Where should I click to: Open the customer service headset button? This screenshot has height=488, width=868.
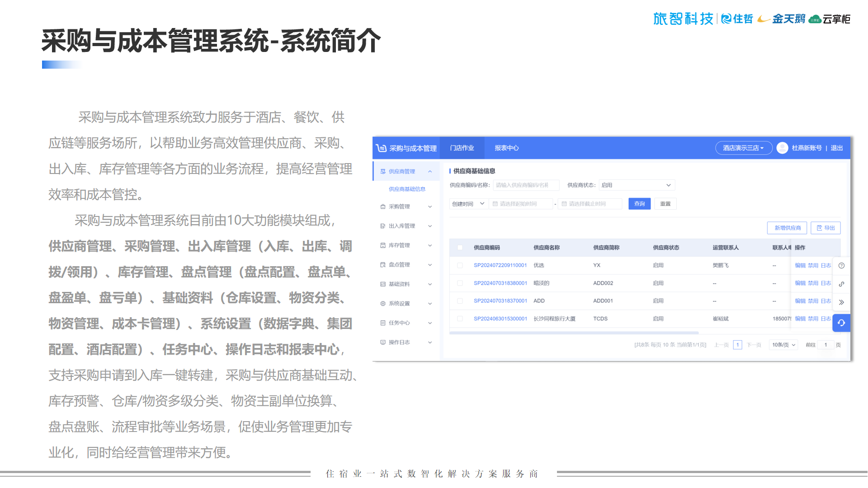pyautogui.click(x=841, y=323)
